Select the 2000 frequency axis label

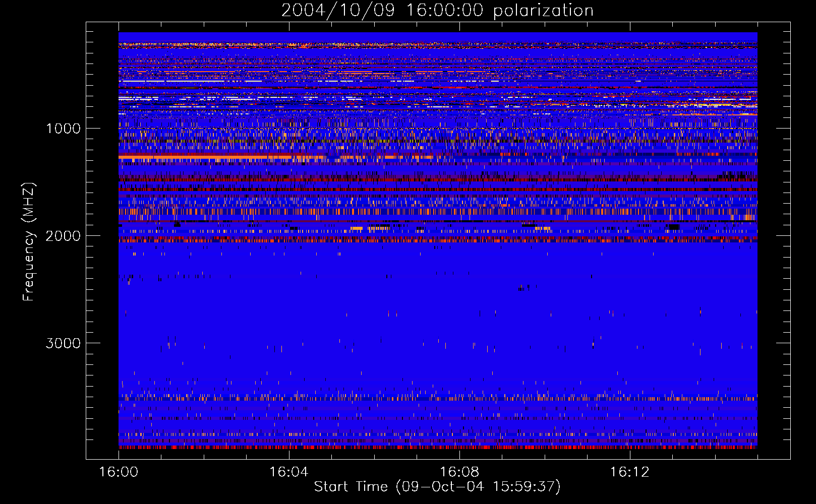63,236
